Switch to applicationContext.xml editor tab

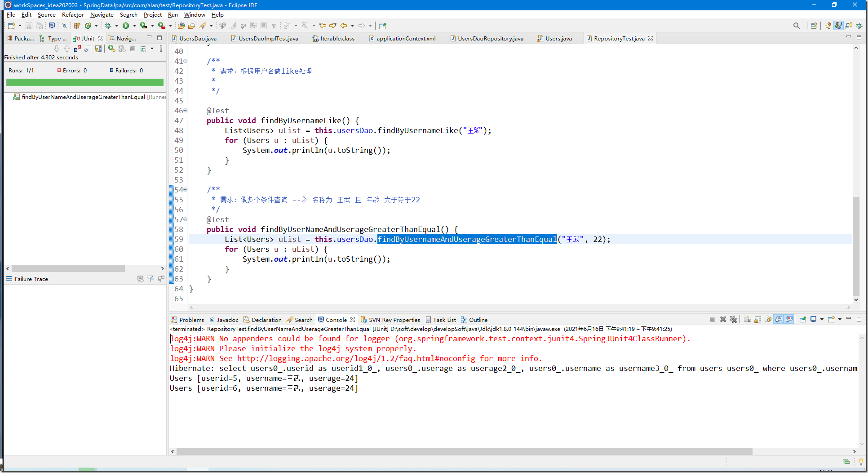tap(403, 38)
